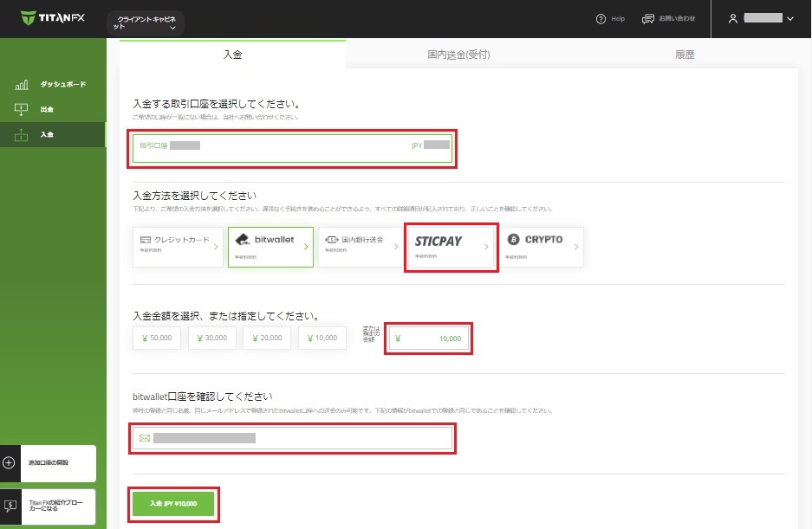This screenshot has width=812, height=529.
Task: Switch to the 履歴 tab
Action: 685,55
